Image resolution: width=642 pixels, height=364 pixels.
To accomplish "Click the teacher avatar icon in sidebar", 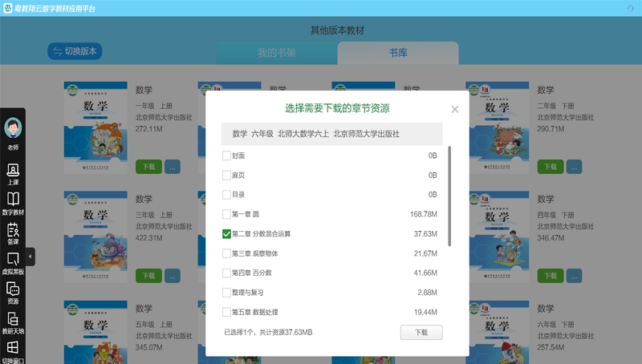I will click(13, 127).
